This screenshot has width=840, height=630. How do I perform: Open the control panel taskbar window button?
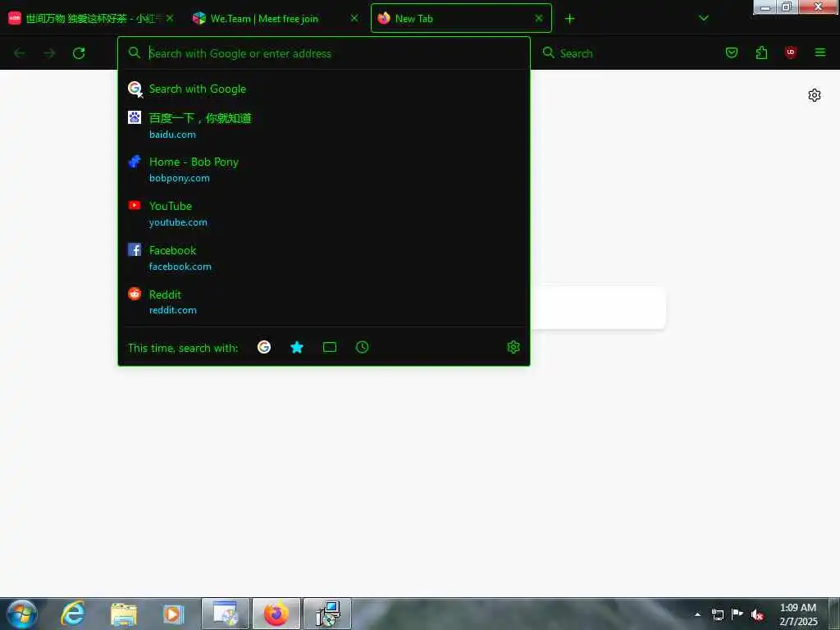(x=226, y=614)
